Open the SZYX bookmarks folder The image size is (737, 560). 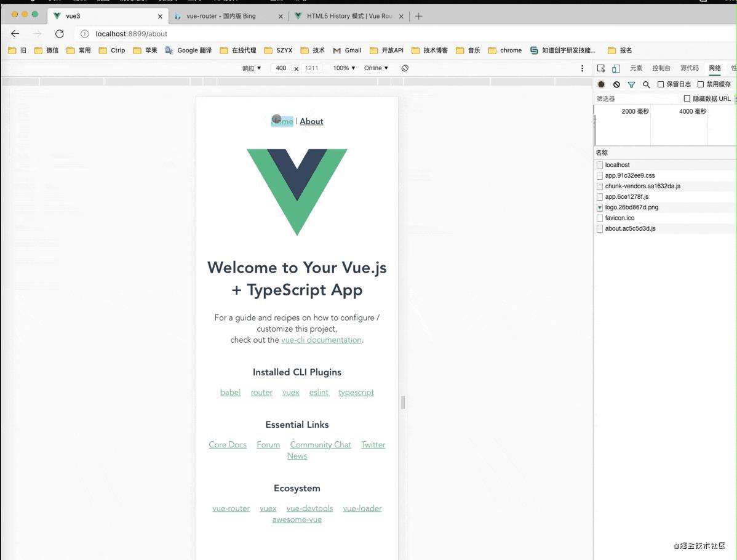pyautogui.click(x=278, y=50)
